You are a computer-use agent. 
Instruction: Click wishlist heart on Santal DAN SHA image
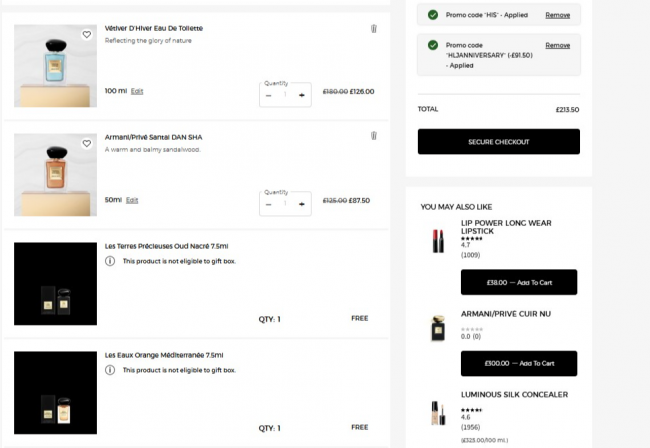87,143
